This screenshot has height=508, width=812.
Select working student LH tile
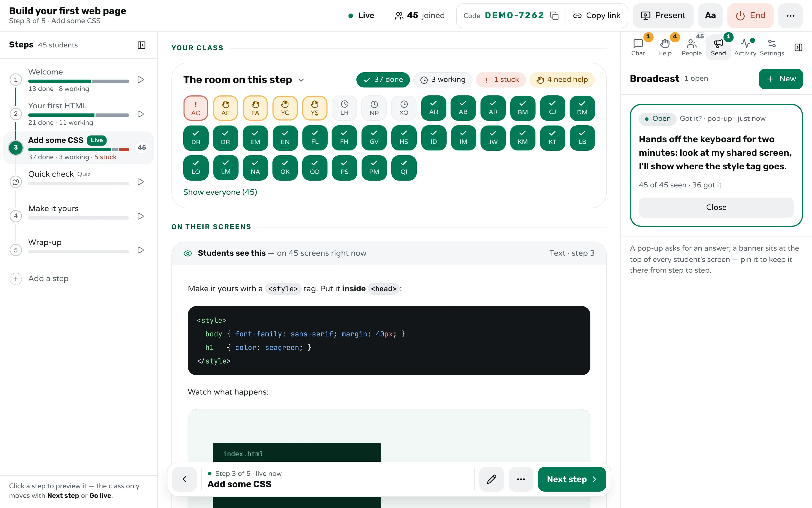(344, 108)
